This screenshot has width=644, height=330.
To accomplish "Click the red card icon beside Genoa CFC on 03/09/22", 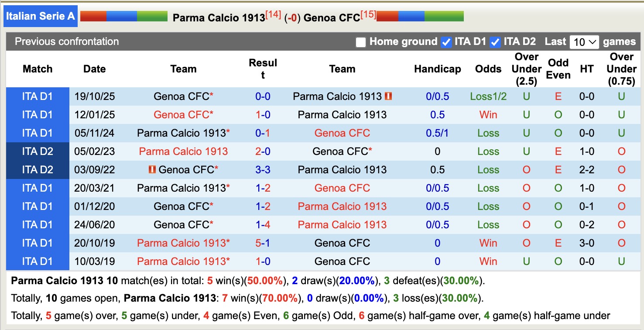I will [153, 169].
